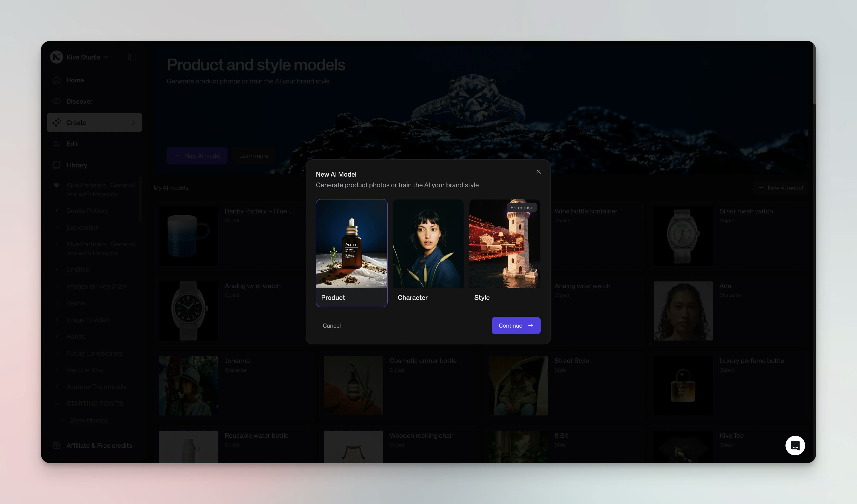Screen dimensions: 857x504
Task: Toggle the sidebar collapse icon
Action: 132,57
